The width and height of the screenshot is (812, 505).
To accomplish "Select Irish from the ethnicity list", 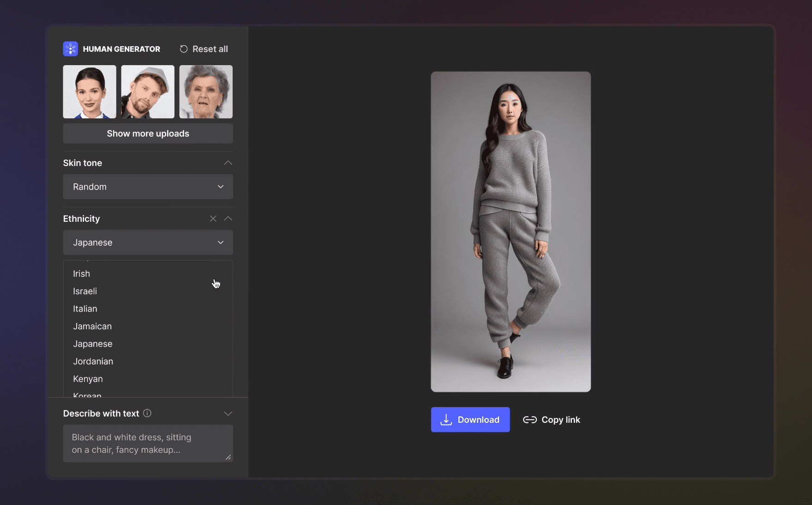I will (x=82, y=274).
